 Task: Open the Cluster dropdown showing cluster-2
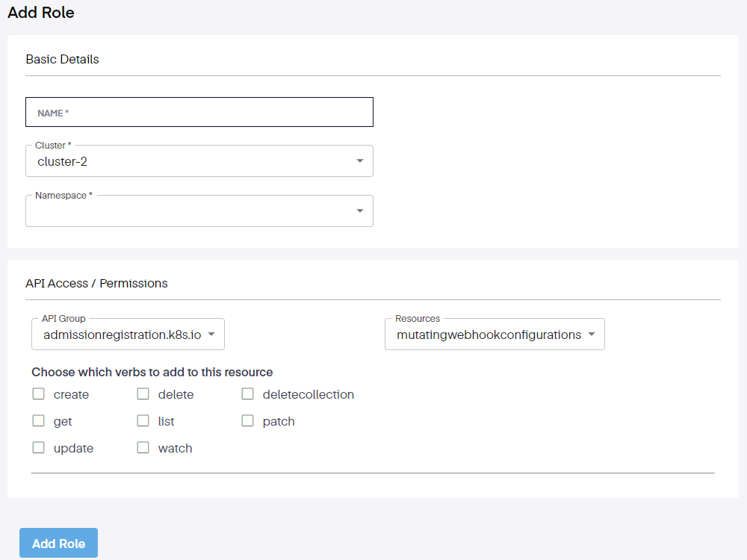187,161
